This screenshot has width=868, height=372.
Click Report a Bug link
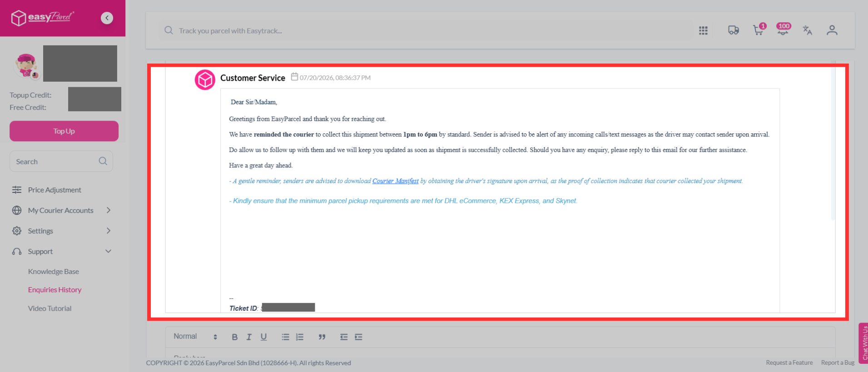coord(838,362)
